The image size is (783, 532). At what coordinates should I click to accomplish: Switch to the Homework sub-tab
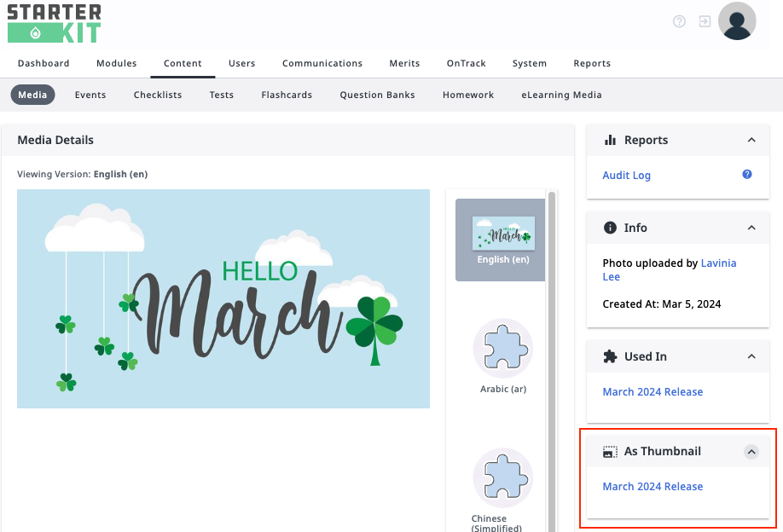tap(468, 95)
